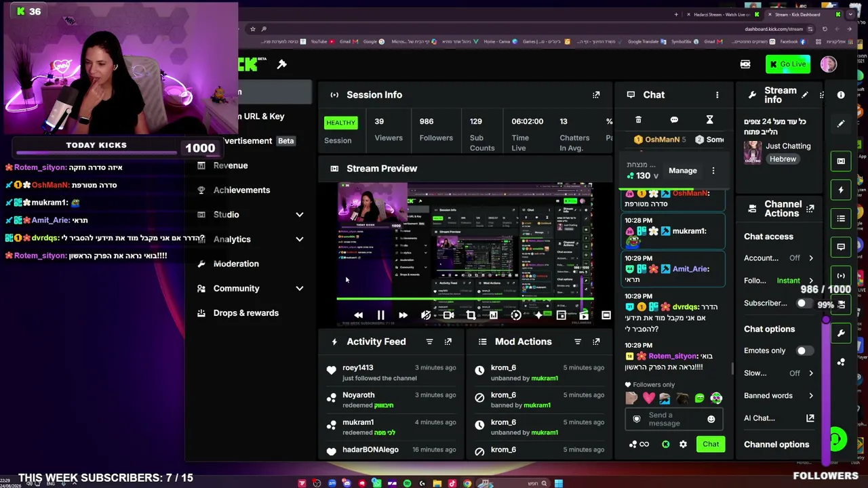The width and height of the screenshot is (868, 488).
Task: Toggle the chat widget icon in right sidebar
Action: [x=841, y=247]
